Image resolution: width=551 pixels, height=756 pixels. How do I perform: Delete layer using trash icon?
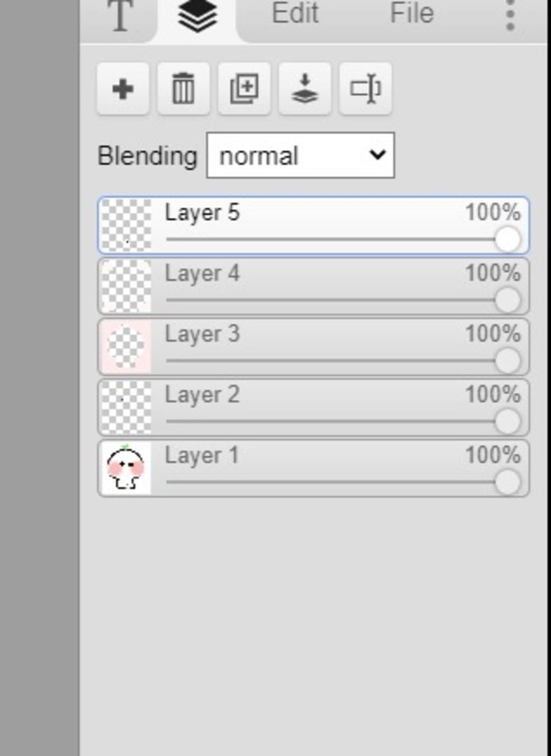click(x=183, y=89)
